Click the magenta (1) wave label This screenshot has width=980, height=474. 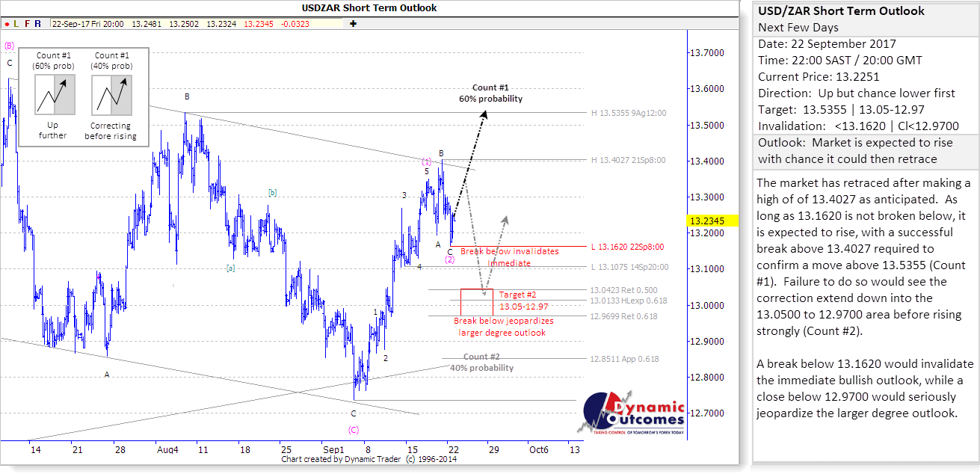coord(426,161)
